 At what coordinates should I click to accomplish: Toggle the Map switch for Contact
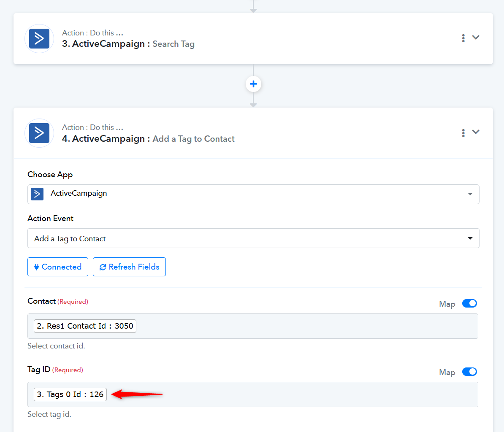pos(470,303)
